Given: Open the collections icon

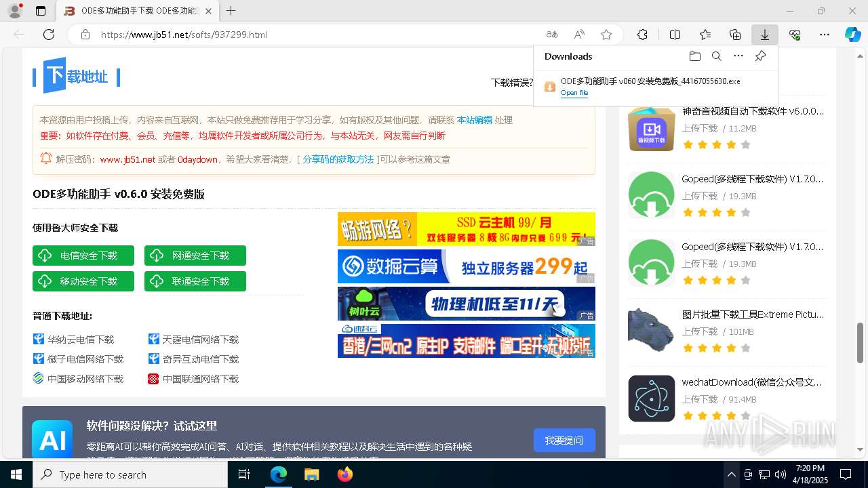Looking at the screenshot, I should pos(735,35).
